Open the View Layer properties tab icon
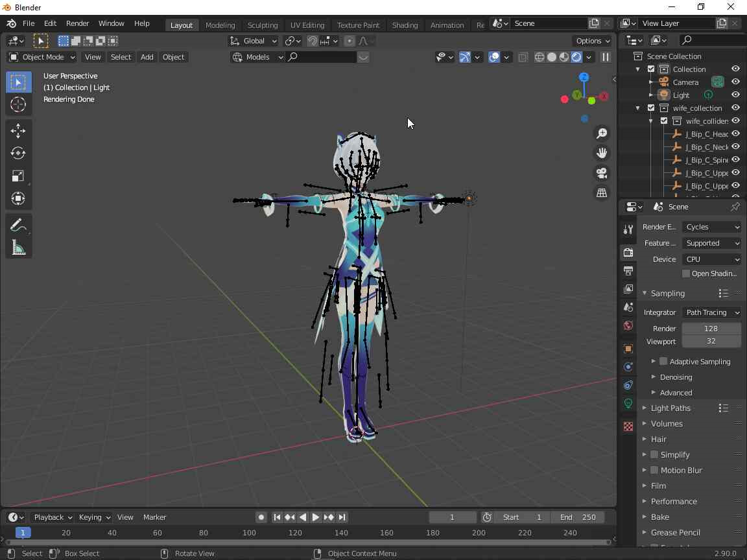 pos(628,288)
